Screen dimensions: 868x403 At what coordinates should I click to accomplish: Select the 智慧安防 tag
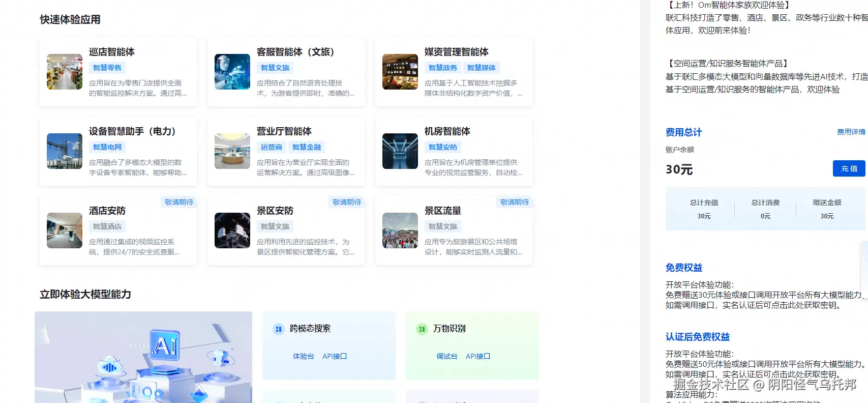pyautogui.click(x=443, y=147)
